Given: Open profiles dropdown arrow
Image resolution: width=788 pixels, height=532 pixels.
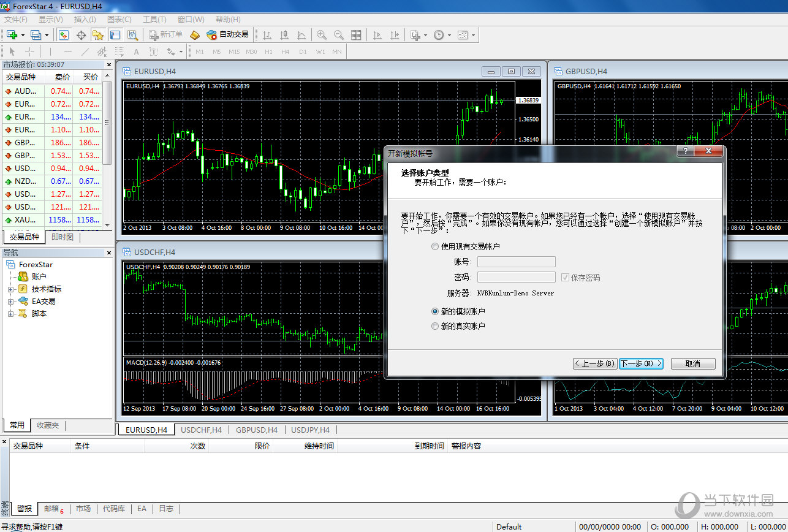Looking at the screenshot, I should click(x=46, y=35).
